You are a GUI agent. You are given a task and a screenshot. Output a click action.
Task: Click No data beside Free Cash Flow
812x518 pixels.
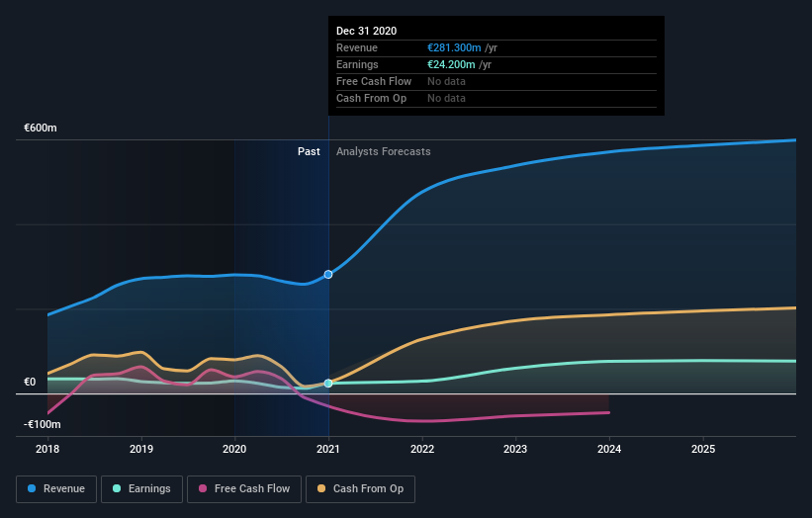[x=446, y=81]
